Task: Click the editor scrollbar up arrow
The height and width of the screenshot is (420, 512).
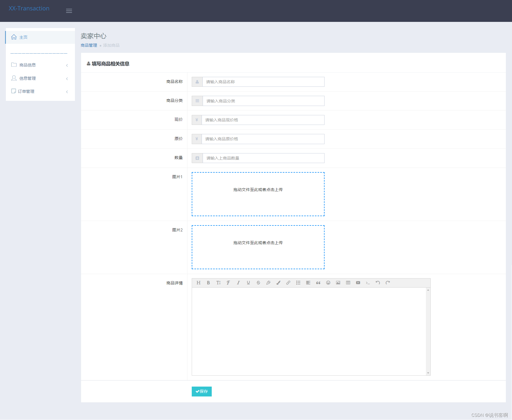Action: click(x=428, y=290)
